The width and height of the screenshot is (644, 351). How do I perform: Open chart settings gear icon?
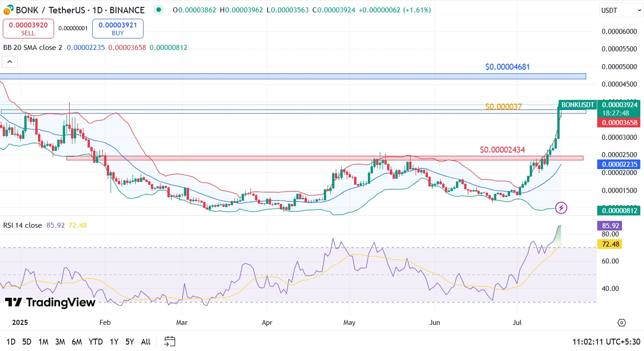pos(622,323)
